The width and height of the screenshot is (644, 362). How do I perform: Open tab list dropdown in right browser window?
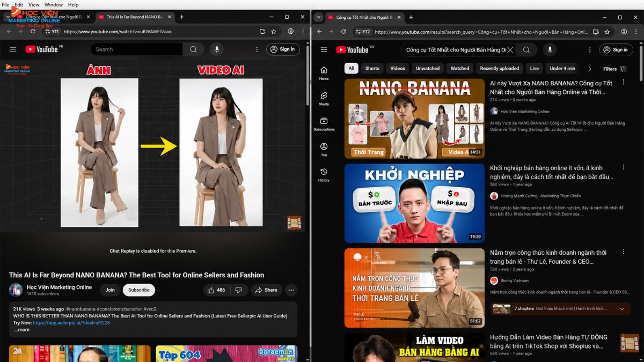tap(319, 17)
